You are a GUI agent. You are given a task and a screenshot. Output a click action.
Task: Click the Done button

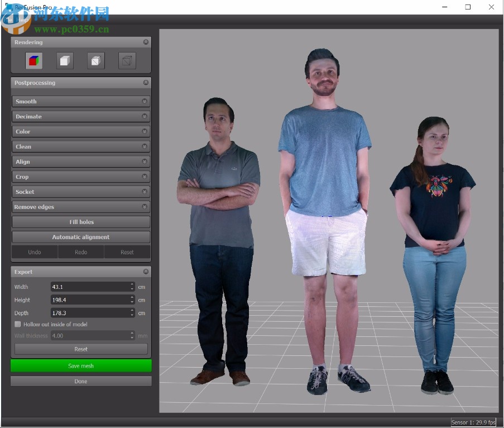tap(81, 382)
